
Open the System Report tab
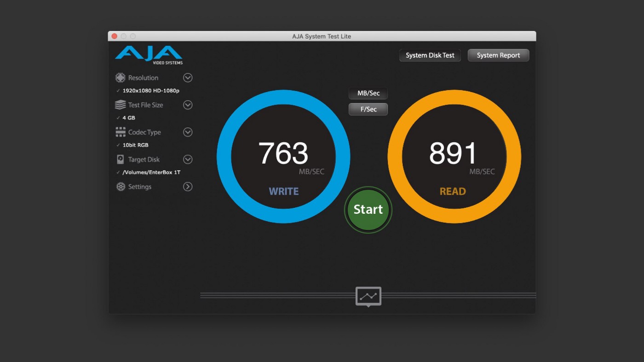pos(498,55)
